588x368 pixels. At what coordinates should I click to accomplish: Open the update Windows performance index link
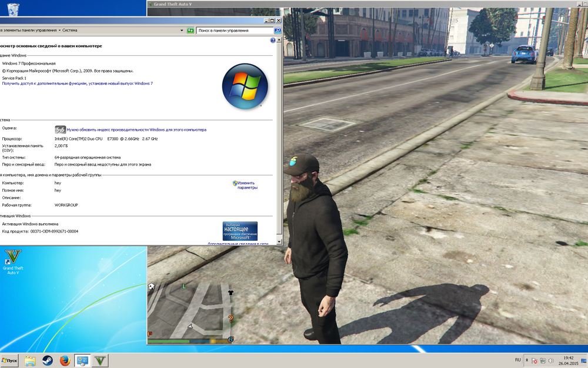pos(136,130)
